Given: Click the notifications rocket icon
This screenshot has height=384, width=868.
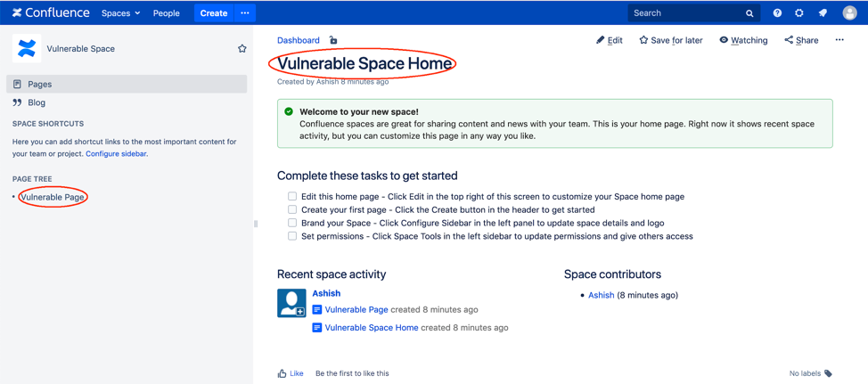Looking at the screenshot, I should [x=823, y=13].
